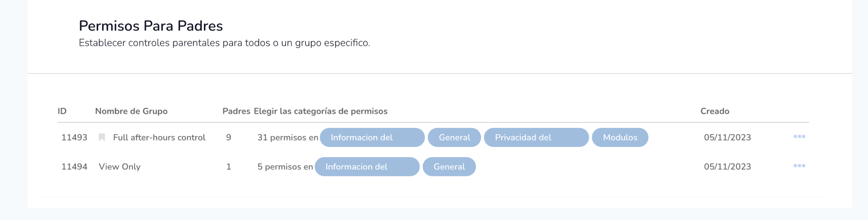
Task: Click the Privacidad del permission tag
Action: (536, 138)
